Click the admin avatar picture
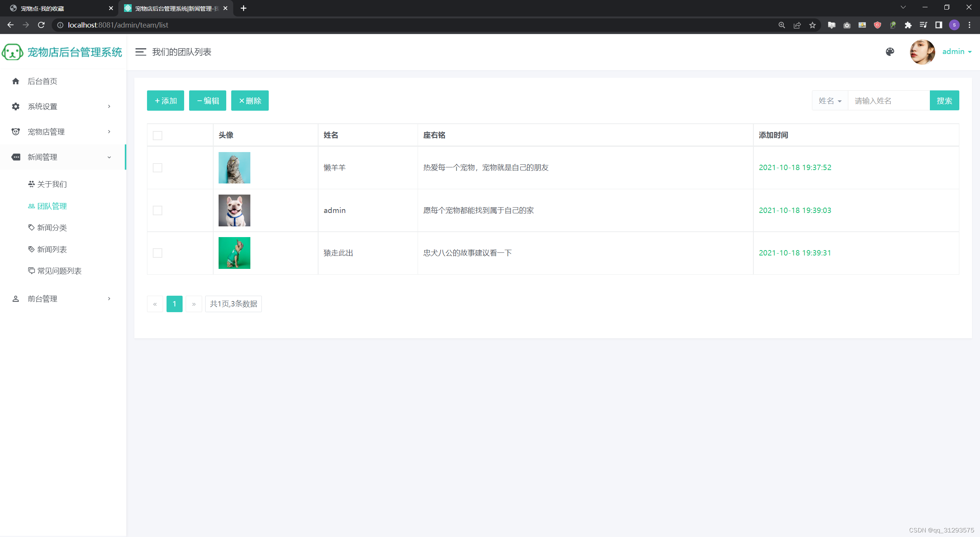Image resolution: width=980 pixels, height=537 pixels. [x=922, y=52]
